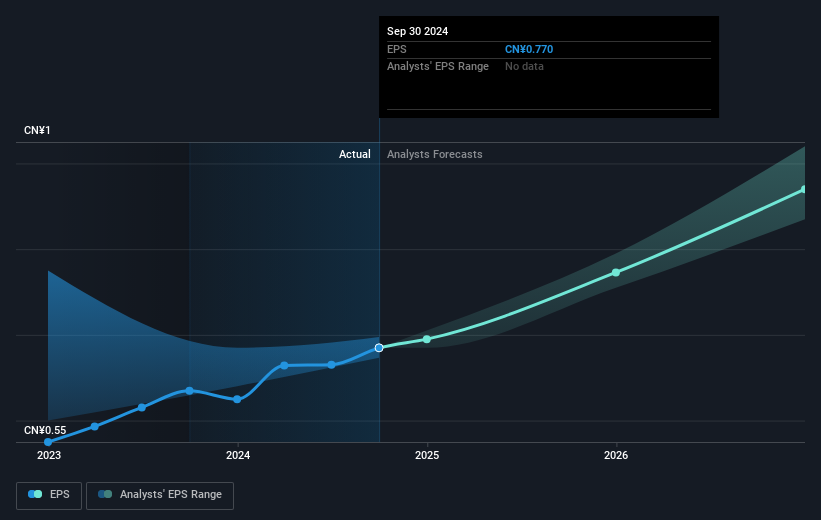Click the EPS legend color dot icon
The width and height of the screenshot is (821, 520).
tap(35, 494)
